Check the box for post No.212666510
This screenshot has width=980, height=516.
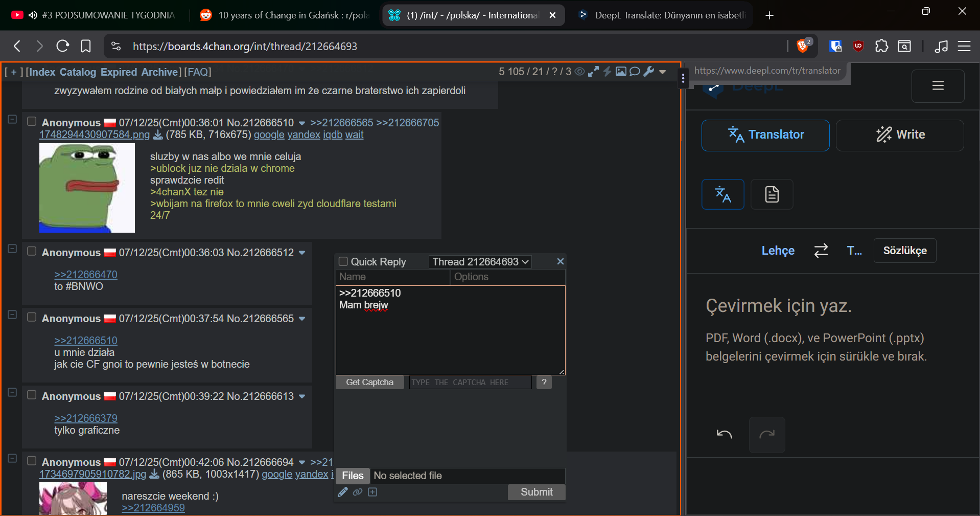(x=32, y=122)
